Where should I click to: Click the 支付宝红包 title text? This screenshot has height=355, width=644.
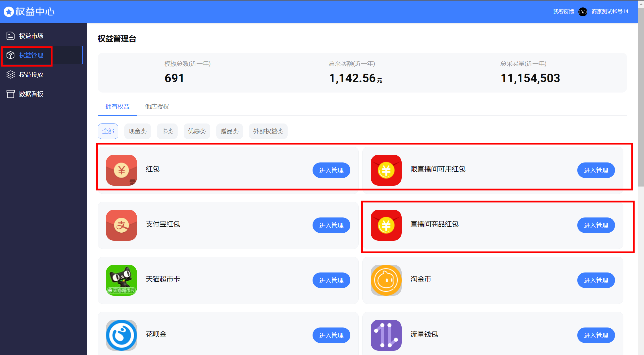[x=163, y=224]
